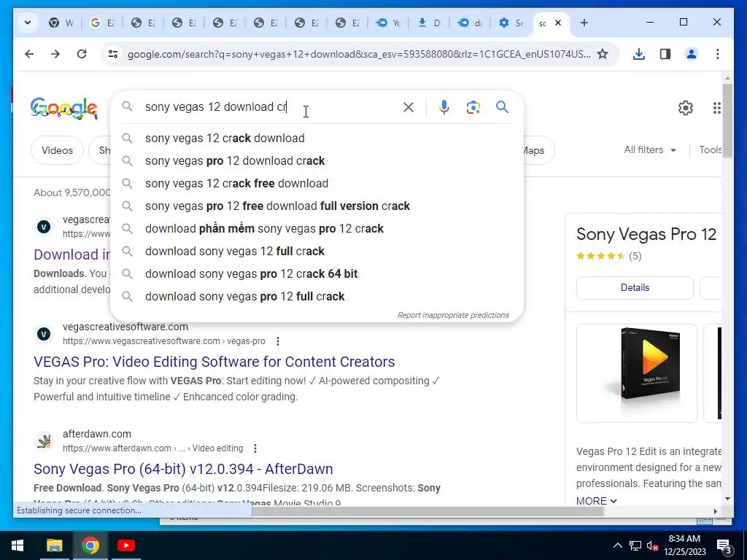Search by image with Google Lens
The height and width of the screenshot is (560, 747).
[x=473, y=107]
